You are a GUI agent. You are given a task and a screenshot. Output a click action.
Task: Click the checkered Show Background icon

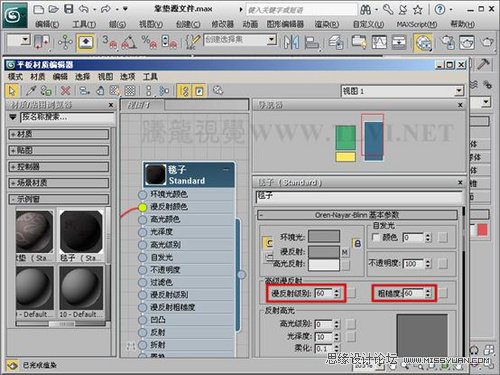[x=130, y=91]
